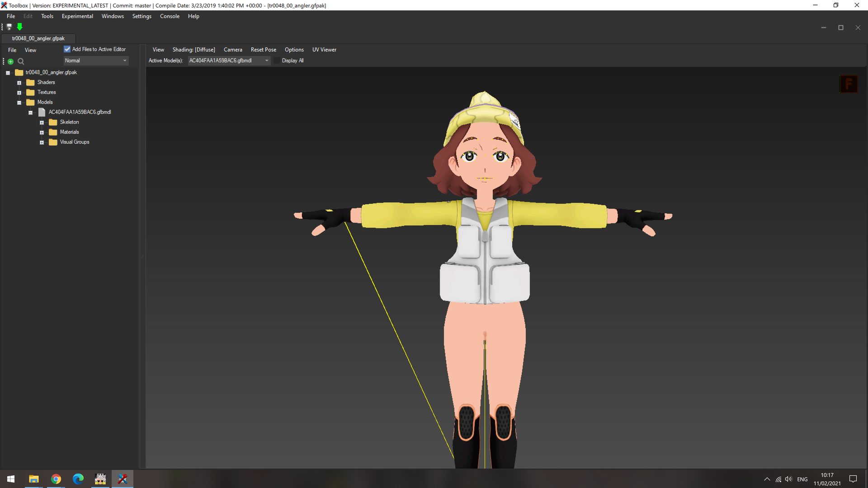Click the Materials folder icon
Viewport: 868px width, 488px height.
coord(53,132)
